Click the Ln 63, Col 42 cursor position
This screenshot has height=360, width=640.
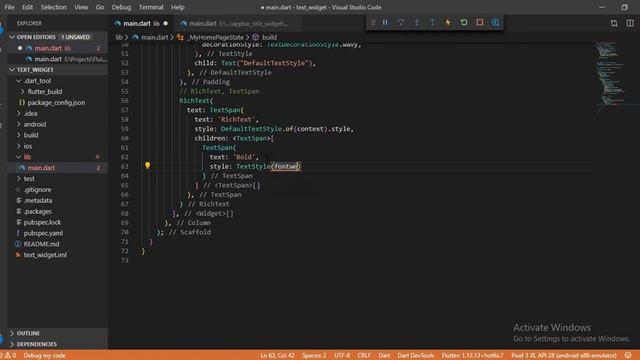pyautogui.click(x=277, y=356)
